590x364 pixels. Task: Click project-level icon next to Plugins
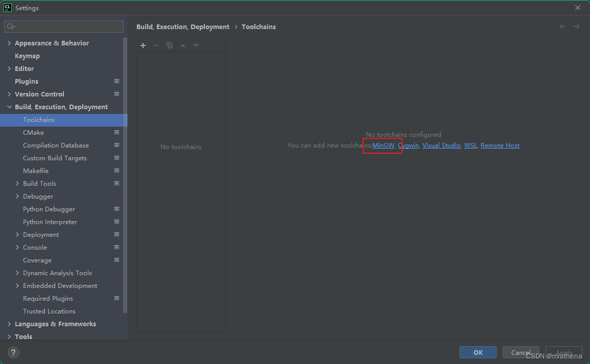point(116,81)
